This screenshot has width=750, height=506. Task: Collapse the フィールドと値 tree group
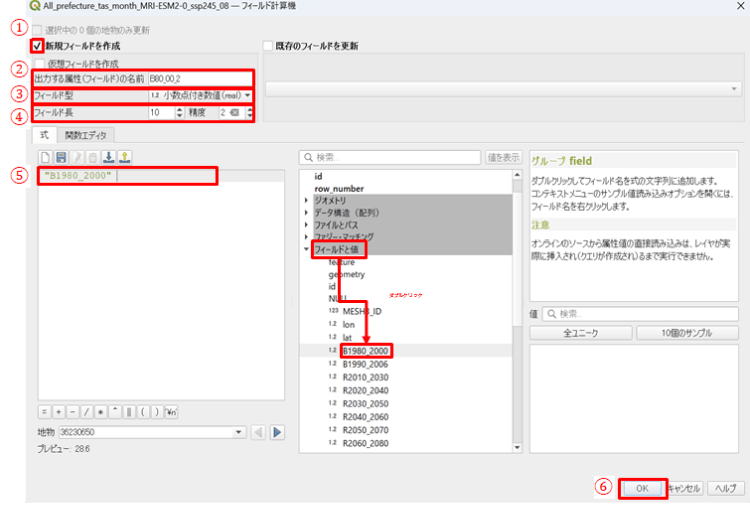pyautogui.click(x=306, y=248)
